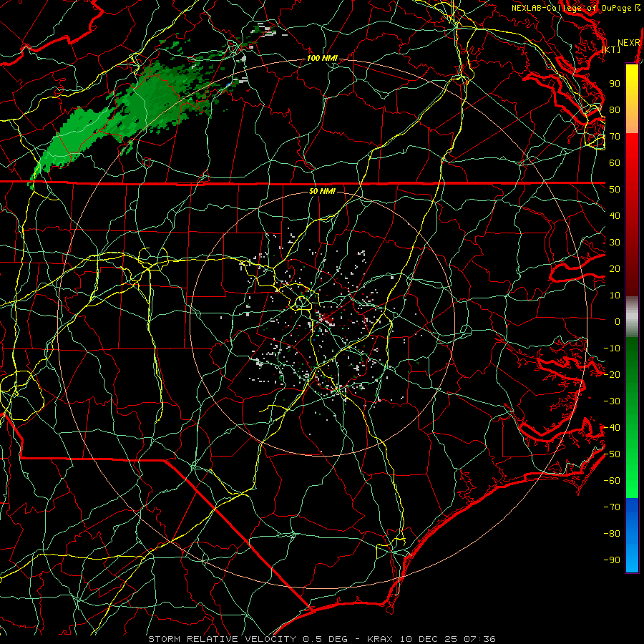
Task: Click the -90 value on the velocity scale
Action: pos(612,560)
